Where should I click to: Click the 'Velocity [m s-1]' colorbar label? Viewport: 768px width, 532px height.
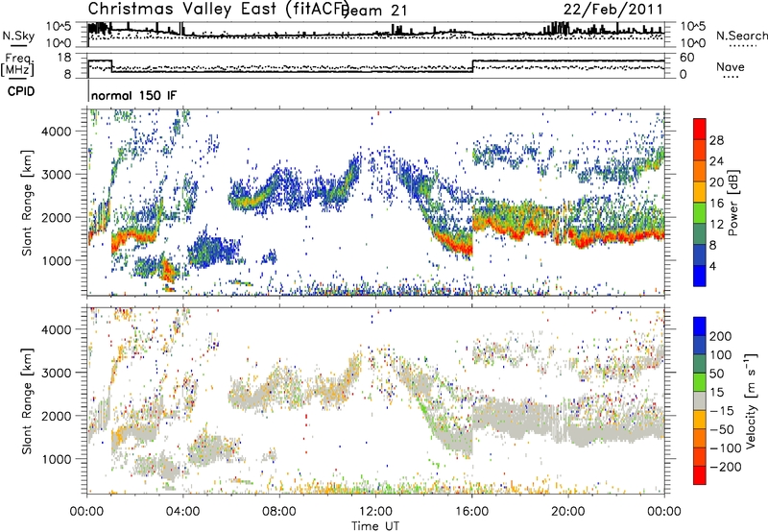tap(751, 401)
